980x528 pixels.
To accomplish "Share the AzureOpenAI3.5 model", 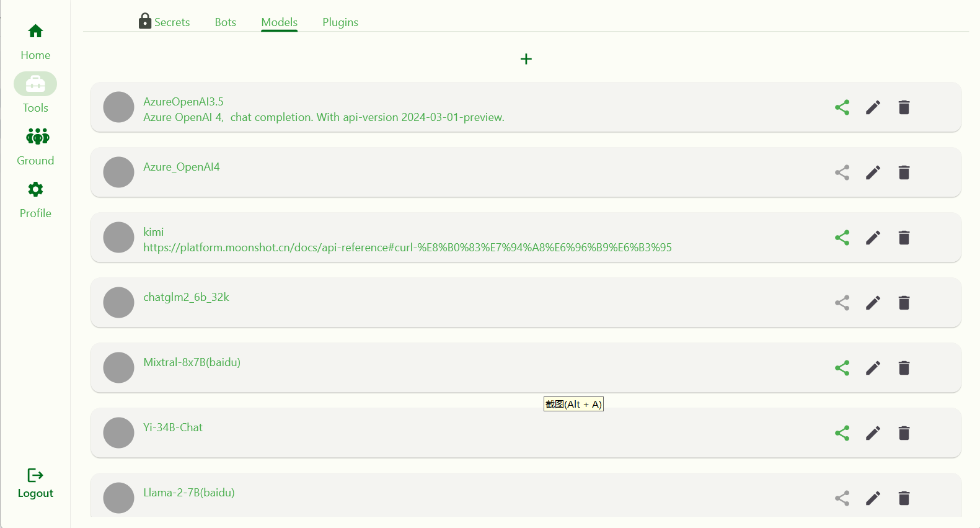I will point(842,107).
